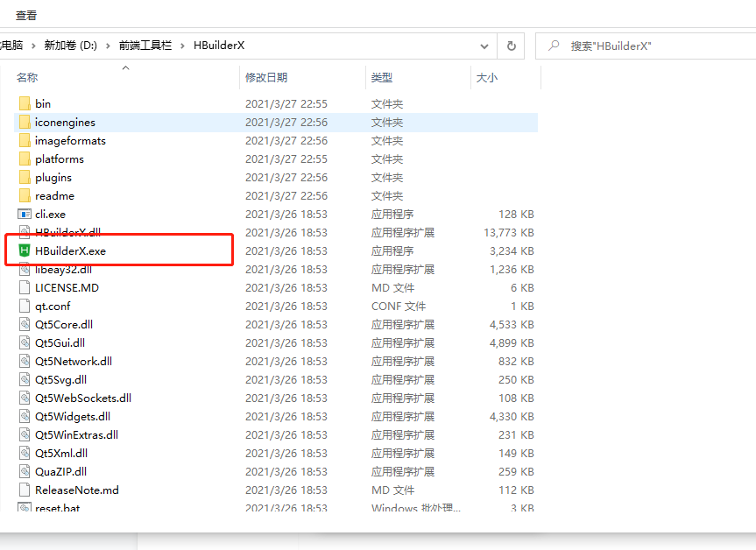This screenshot has width=756, height=550.
Task: Click the Qt5Network.dll file name
Action: (x=74, y=361)
